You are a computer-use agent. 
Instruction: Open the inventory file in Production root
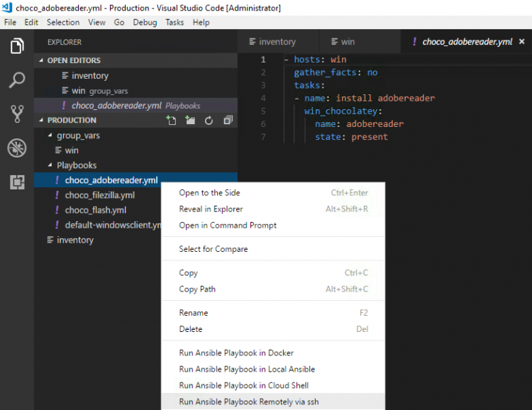pos(98,240)
